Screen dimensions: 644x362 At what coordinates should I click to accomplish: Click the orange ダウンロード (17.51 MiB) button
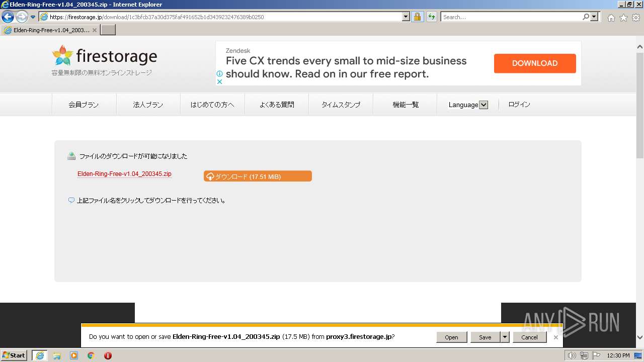pyautogui.click(x=258, y=176)
